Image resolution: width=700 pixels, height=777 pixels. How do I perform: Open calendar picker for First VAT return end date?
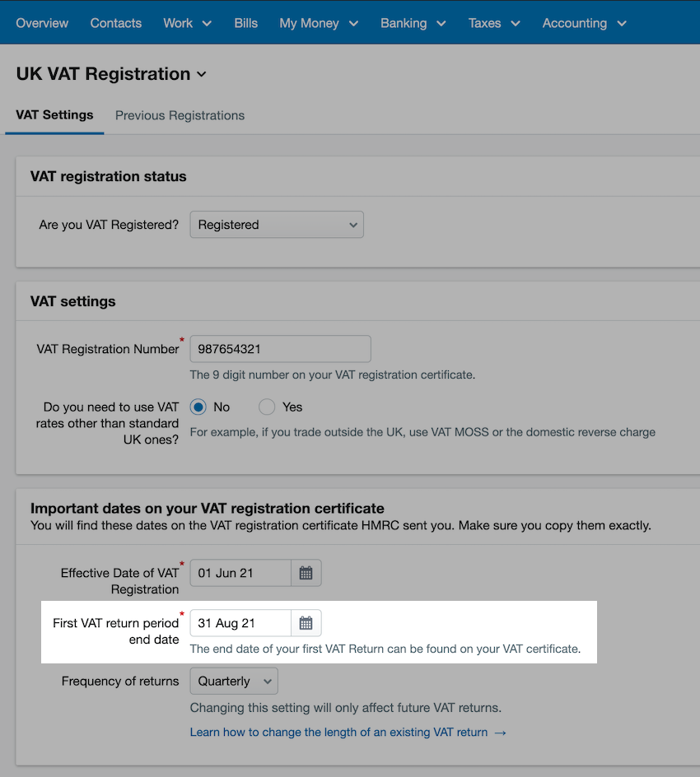point(306,623)
